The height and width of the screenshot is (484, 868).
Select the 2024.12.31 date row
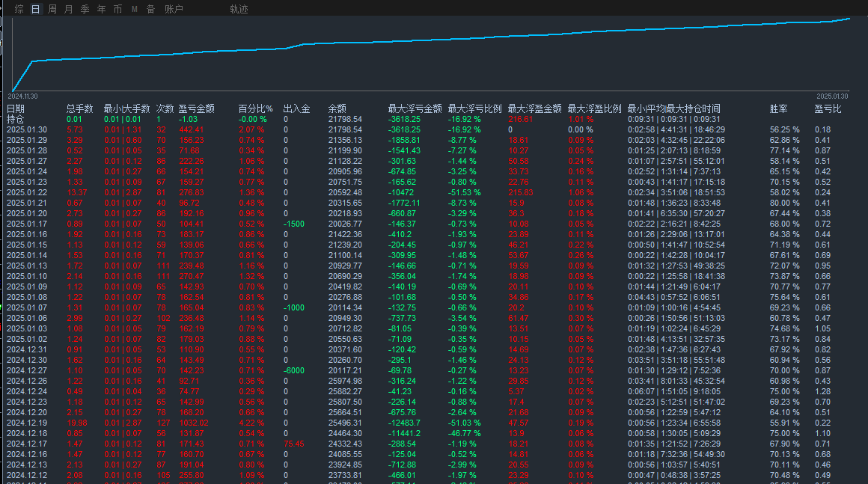(x=27, y=349)
